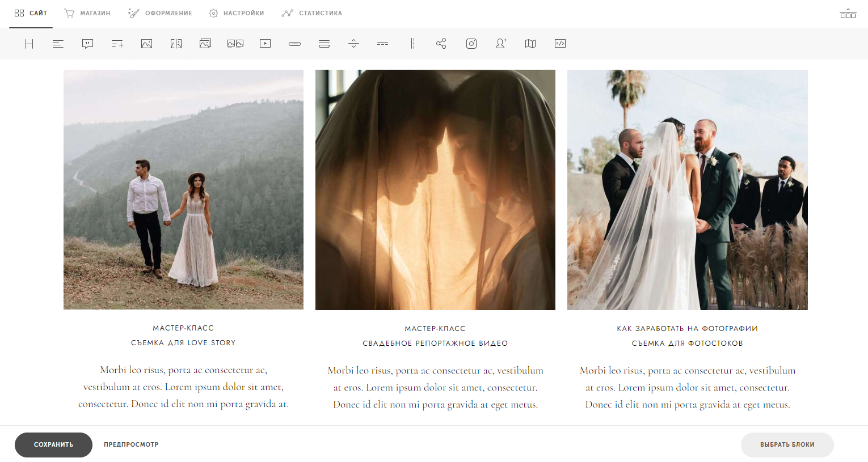
Task: Insert a map block
Action: coord(530,44)
